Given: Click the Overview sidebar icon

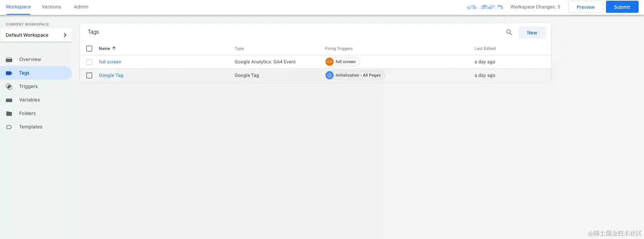Looking at the screenshot, I should coord(9,60).
